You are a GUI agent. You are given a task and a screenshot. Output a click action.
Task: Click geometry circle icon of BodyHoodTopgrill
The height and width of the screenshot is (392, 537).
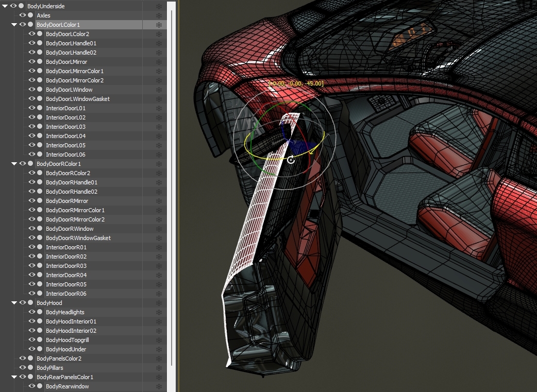(40, 339)
